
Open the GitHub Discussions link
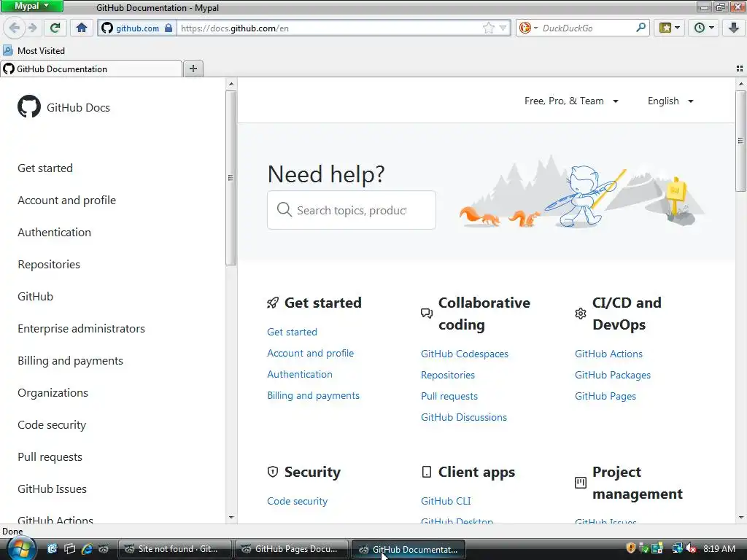(463, 417)
